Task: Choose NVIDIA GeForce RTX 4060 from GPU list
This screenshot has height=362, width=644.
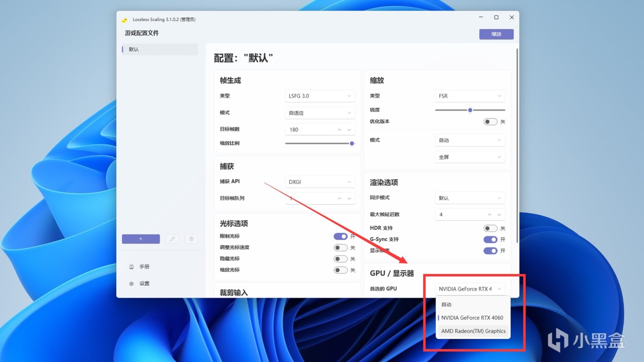Action: click(x=473, y=318)
